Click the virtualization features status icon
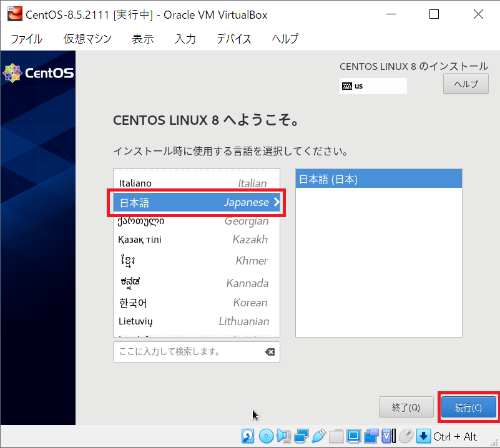 [x=386, y=436]
